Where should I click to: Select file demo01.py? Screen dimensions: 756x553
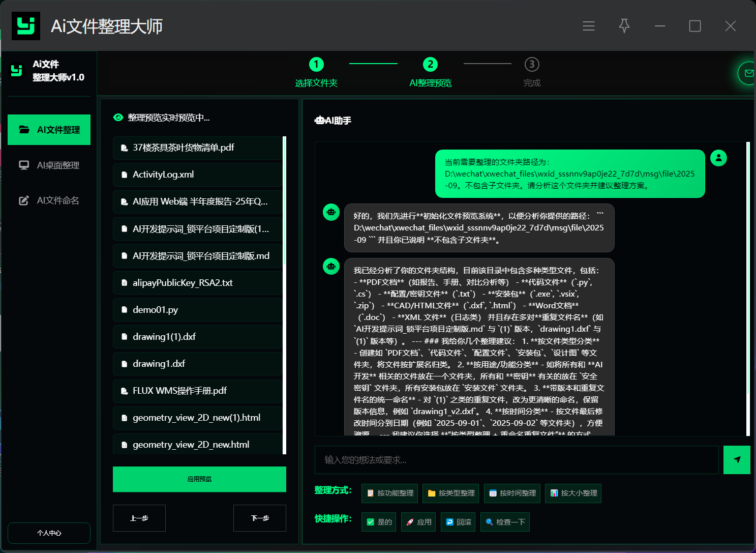pos(197,310)
